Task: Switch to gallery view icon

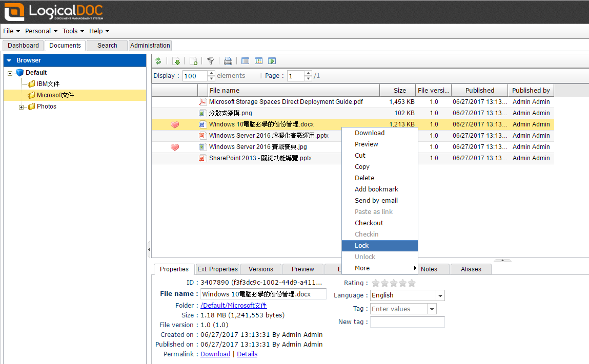Action: [x=258, y=61]
